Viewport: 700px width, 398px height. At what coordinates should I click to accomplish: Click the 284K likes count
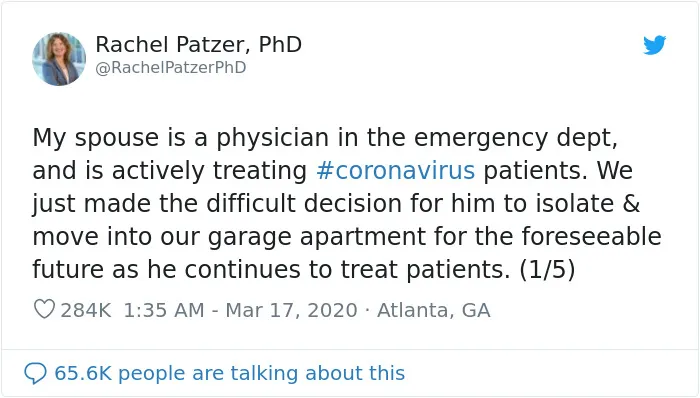click(x=86, y=310)
